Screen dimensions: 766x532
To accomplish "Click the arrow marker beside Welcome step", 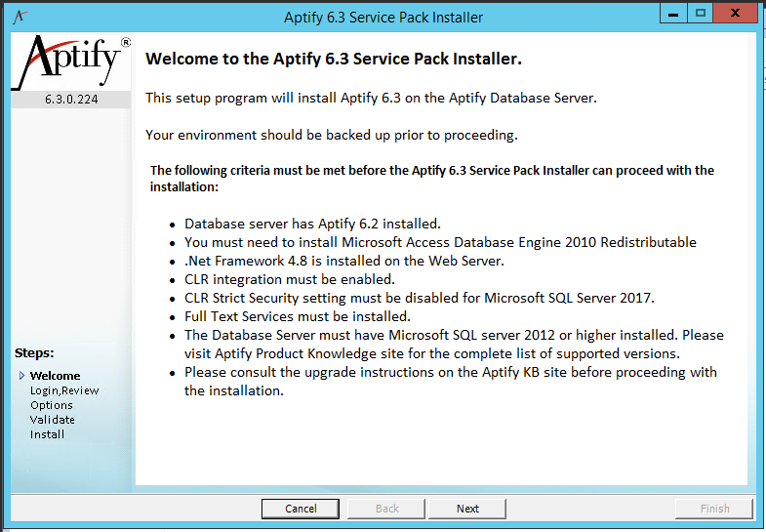I will click(x=21, y=375).
